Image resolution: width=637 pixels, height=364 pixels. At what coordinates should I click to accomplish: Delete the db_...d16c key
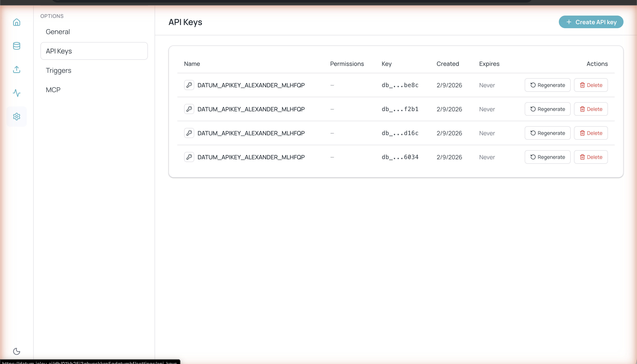tap(591, 133)
